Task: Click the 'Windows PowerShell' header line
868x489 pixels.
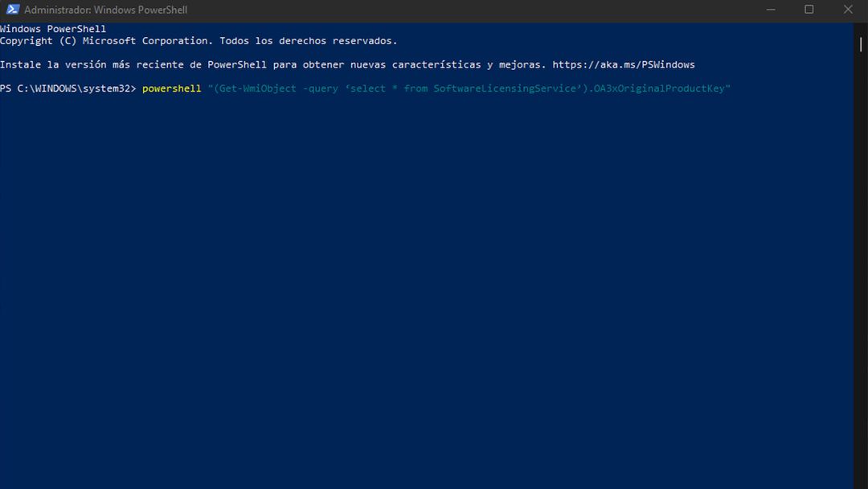Action: click(53, 28)
